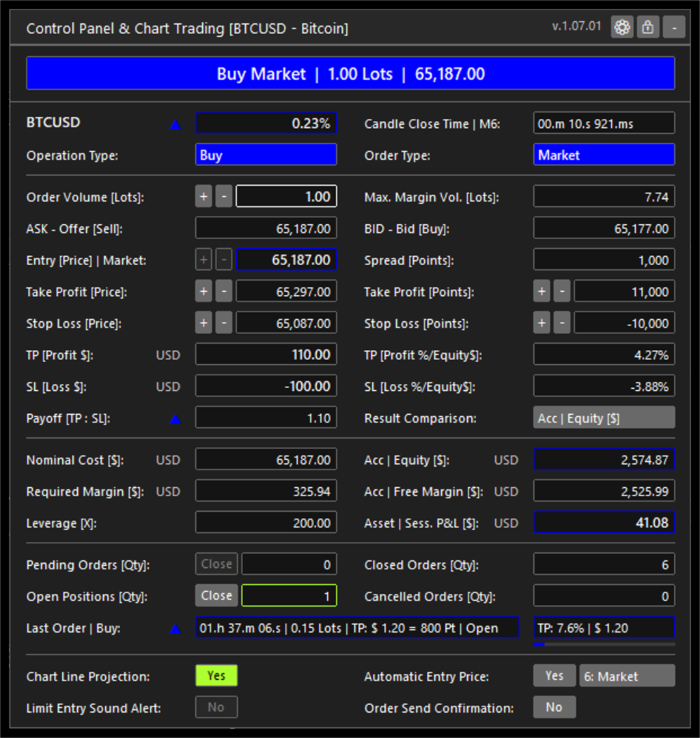
Task: Decrease Order Volume with minus button
Action: click(224, 196)
